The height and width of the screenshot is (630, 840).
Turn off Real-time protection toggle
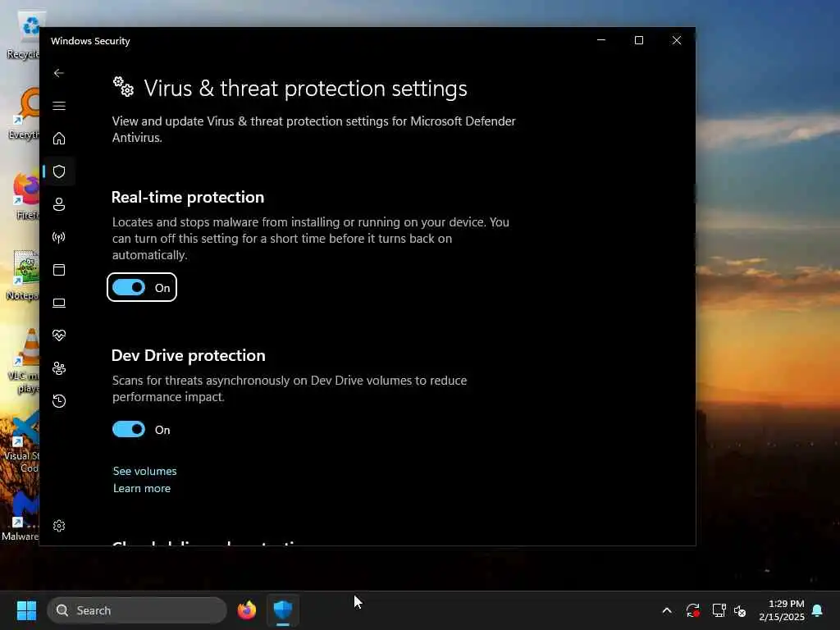[129, 288]
